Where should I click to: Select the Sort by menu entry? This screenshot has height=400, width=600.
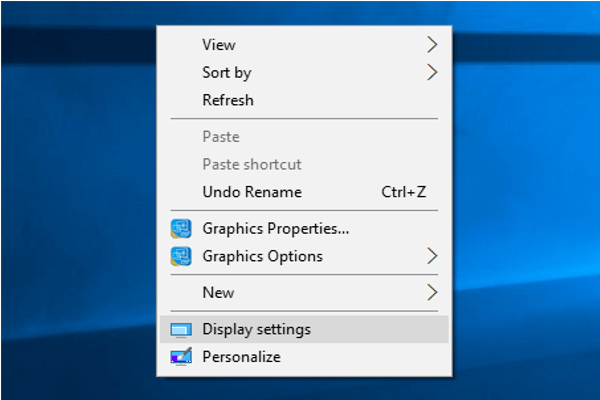(227, 72)
